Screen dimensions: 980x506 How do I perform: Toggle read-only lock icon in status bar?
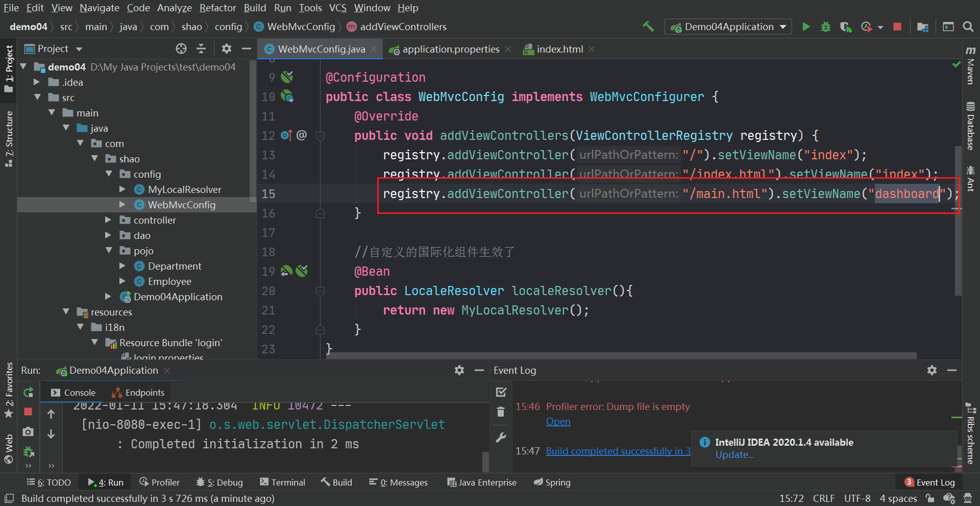930,498
